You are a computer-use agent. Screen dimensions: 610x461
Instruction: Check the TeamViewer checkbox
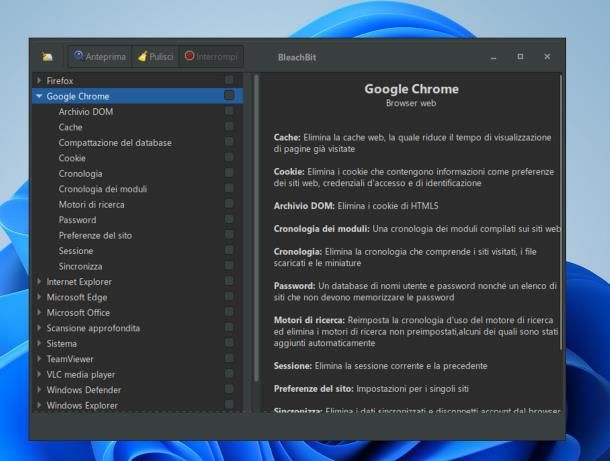229,358
